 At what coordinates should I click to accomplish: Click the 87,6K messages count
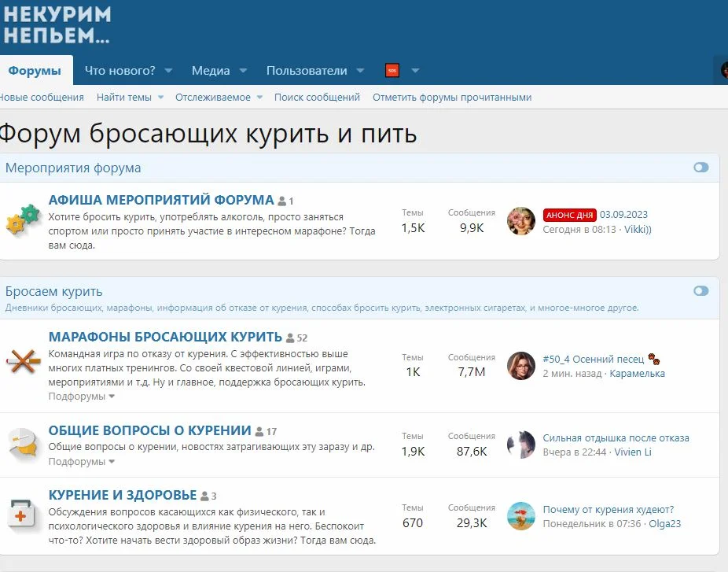(472, 451)
